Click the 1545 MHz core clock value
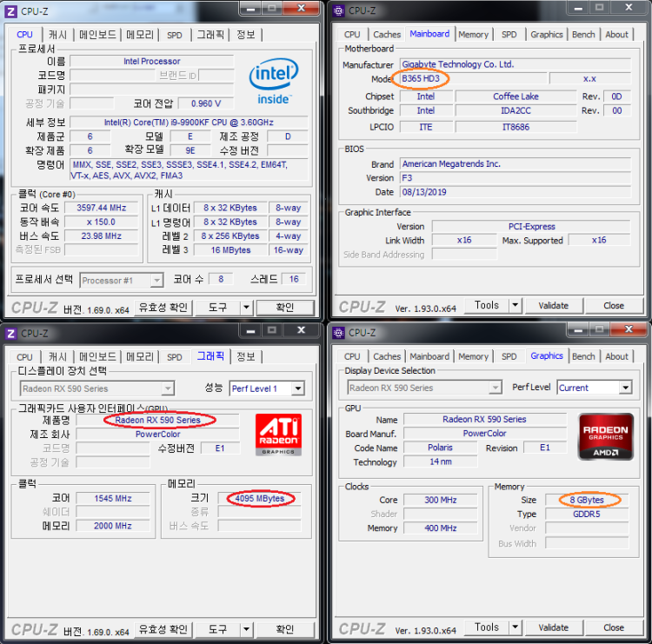This screenshot has height=644, width=652. [113, 499]
